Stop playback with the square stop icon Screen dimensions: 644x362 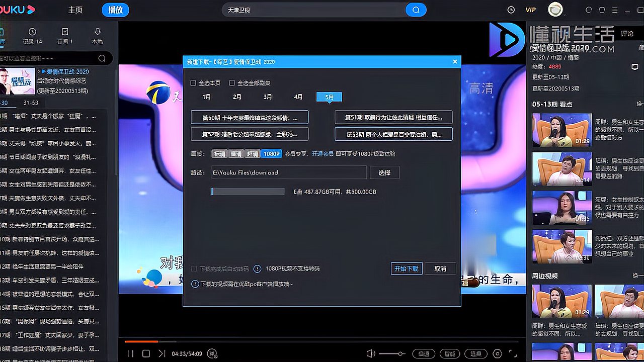pos(146,353)
